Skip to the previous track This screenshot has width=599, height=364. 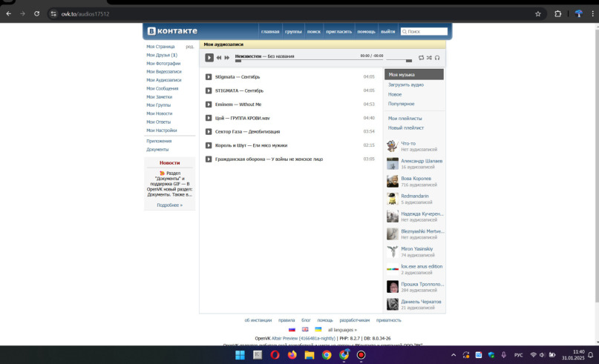tap(219, 58)
